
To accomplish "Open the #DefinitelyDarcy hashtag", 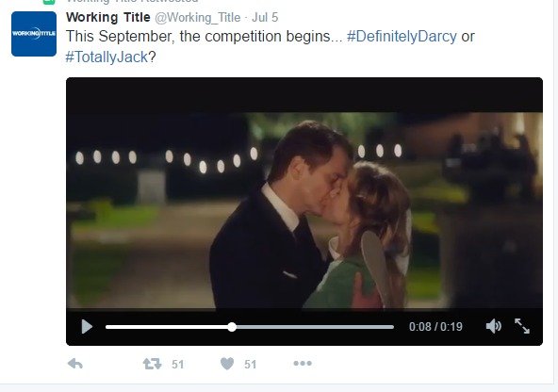I will [x=402, y=37].
